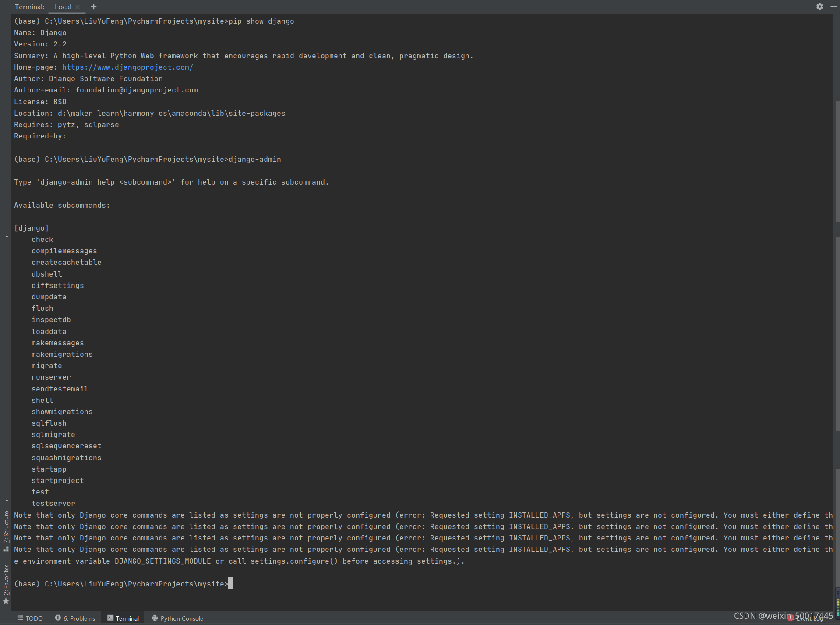Click the 'sendtestemail' subcommand text
Viewport: 840px width, 625px height.
pos(60,389)
